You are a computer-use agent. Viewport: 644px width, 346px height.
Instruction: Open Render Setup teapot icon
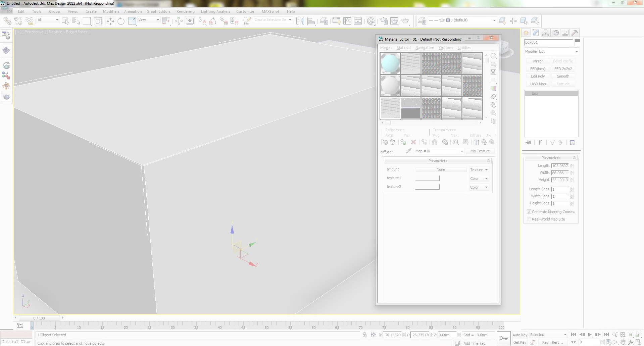(384, 21)
